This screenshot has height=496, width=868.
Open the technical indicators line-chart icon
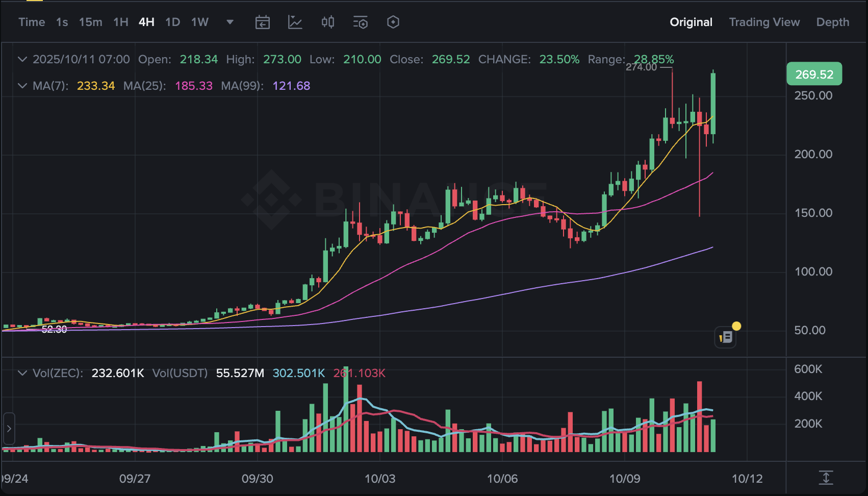point(295,22)
